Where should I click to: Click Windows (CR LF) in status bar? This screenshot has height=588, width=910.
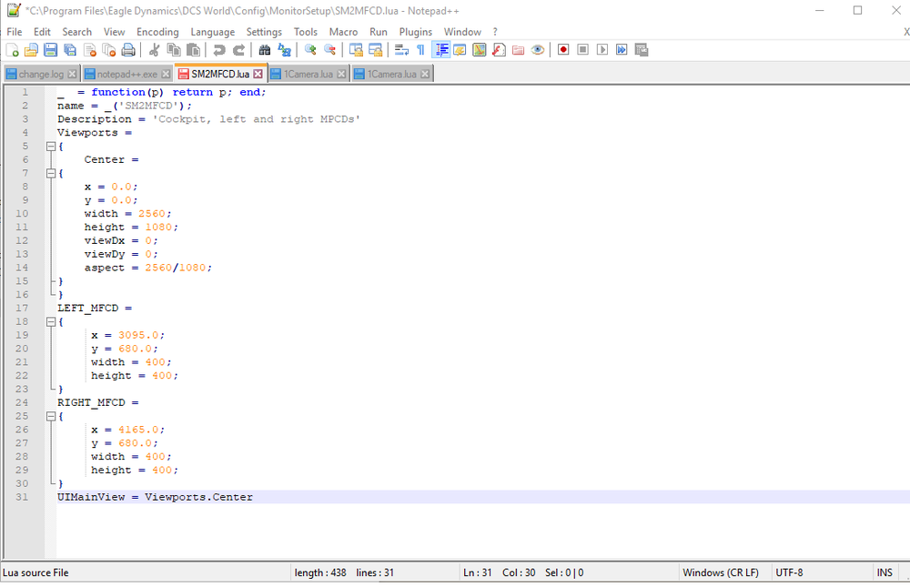click(720, 573)
